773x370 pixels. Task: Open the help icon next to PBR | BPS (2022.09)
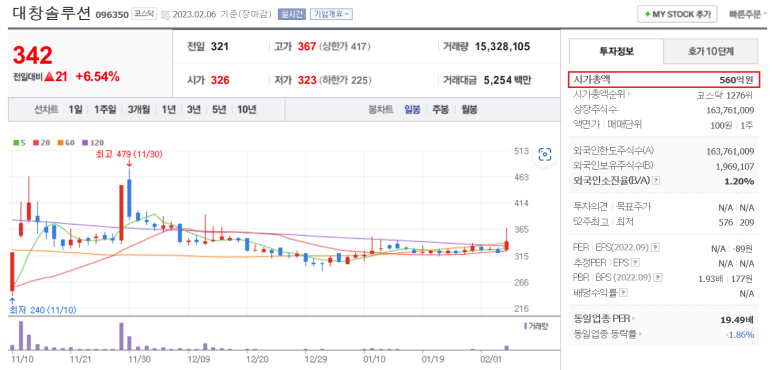pos(658,278)
